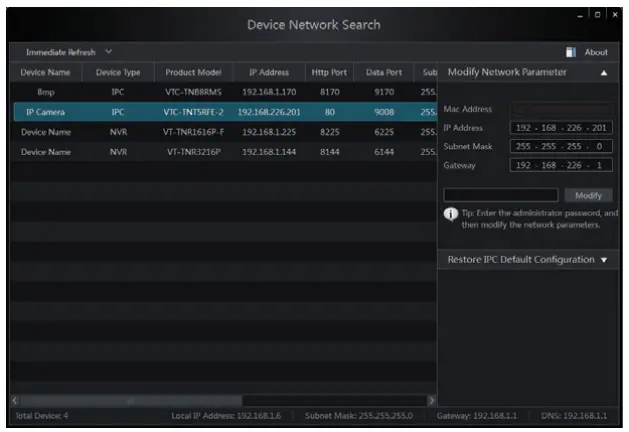
Task: Click model cell VTC-TNB8RMS
Action: (x=193, y=92)
